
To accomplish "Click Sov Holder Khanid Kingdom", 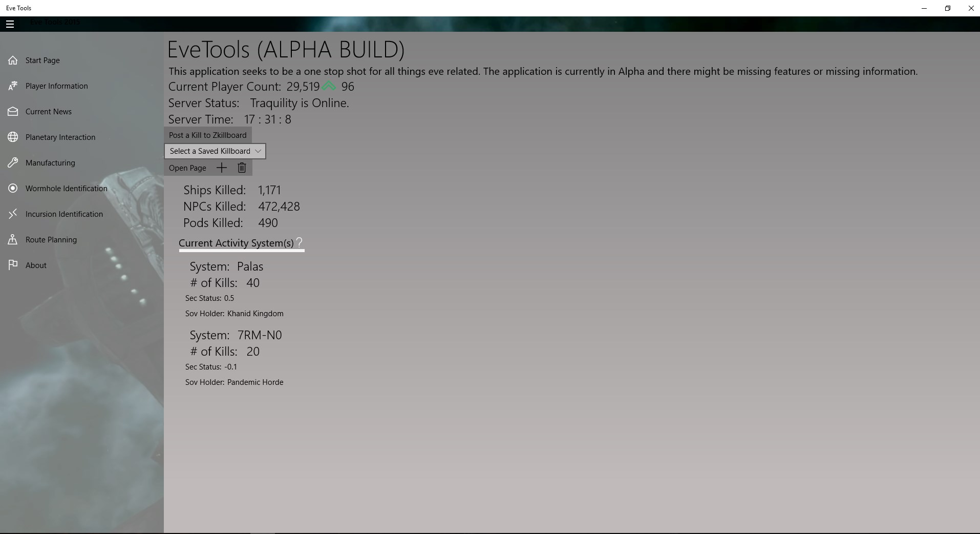I will pos(255,314).
